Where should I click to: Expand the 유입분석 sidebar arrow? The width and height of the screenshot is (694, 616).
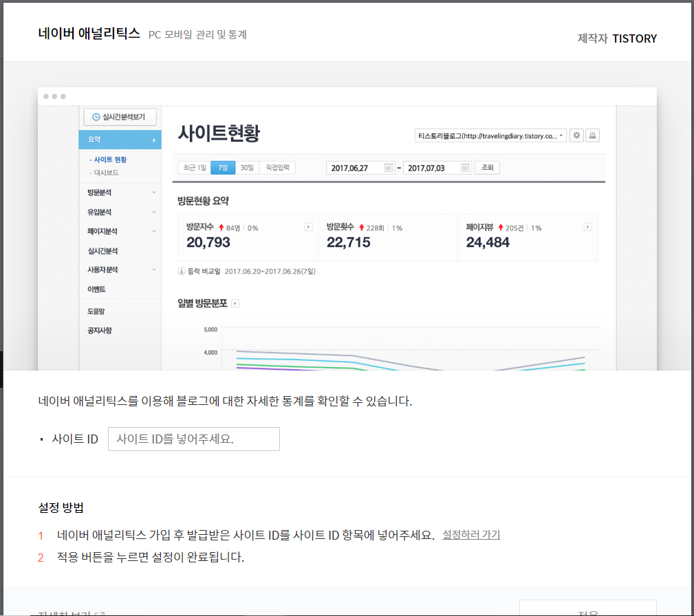[154, 212]
